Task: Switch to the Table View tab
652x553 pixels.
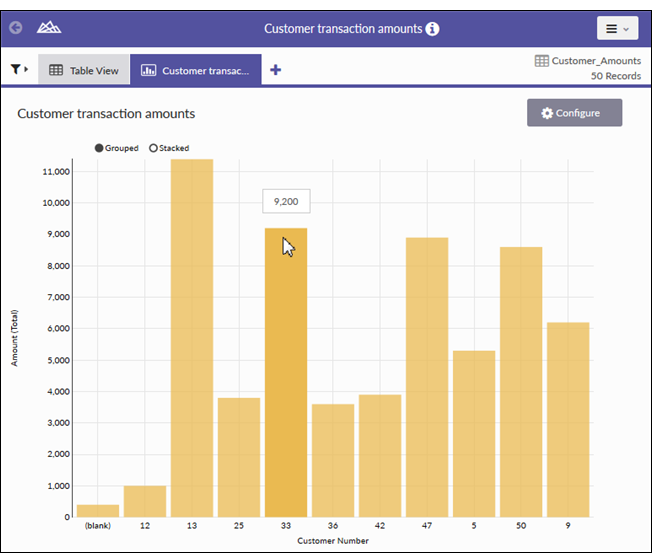Action: click(84, 71)
